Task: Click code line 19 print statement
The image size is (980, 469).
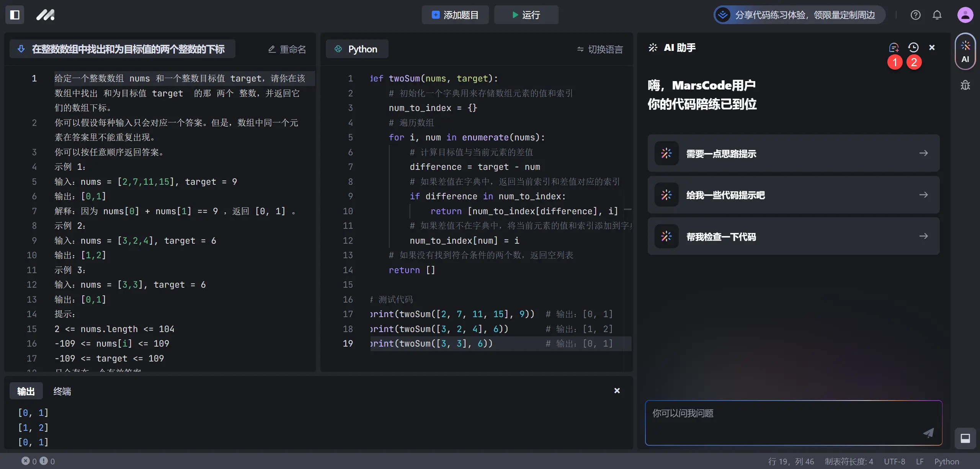Action: (x=431, y=344)
